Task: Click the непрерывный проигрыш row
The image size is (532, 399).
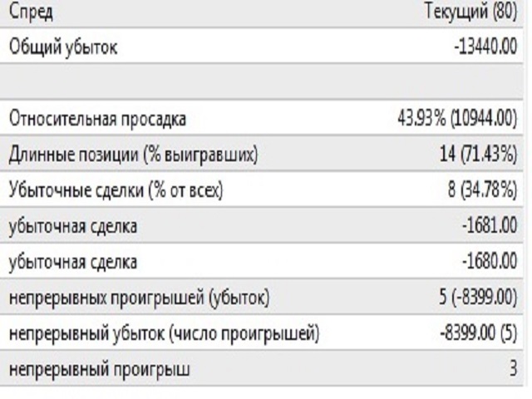Action: (262, 368)
